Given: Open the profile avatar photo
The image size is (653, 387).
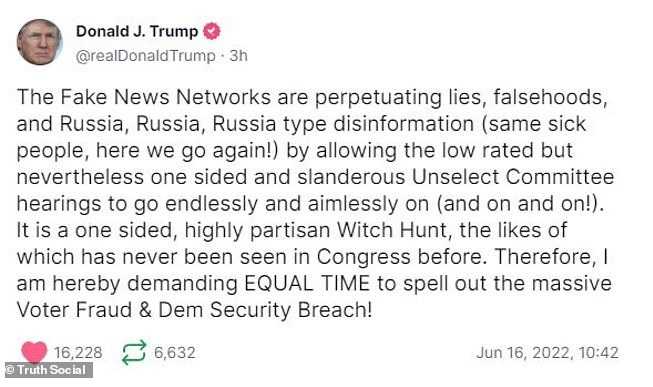Looking at the screenshot, I should pyautogui.click(x=40, y=42).
